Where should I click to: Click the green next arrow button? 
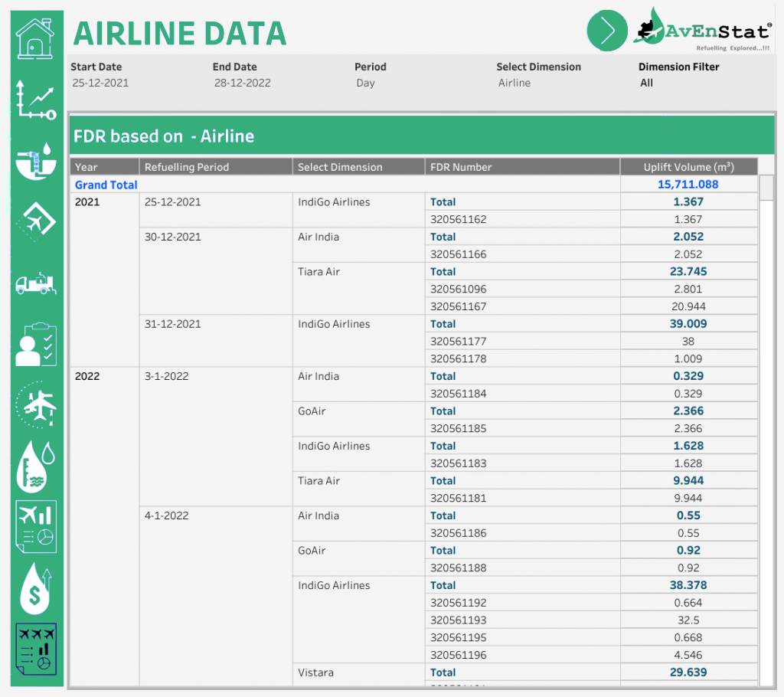pyautogui.click(x=607, y=30)
